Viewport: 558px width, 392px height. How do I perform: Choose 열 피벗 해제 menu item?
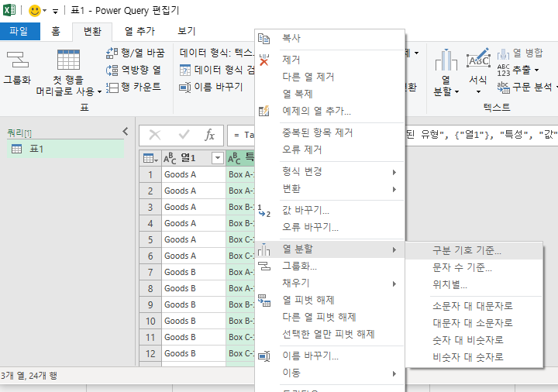(x=329, y=301)
